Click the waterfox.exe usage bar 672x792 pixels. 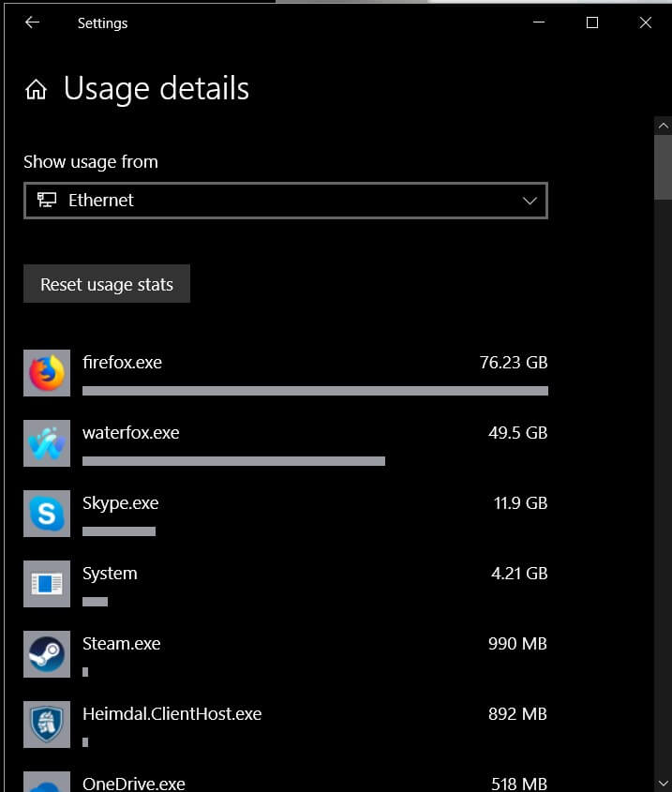coord(233,460)
